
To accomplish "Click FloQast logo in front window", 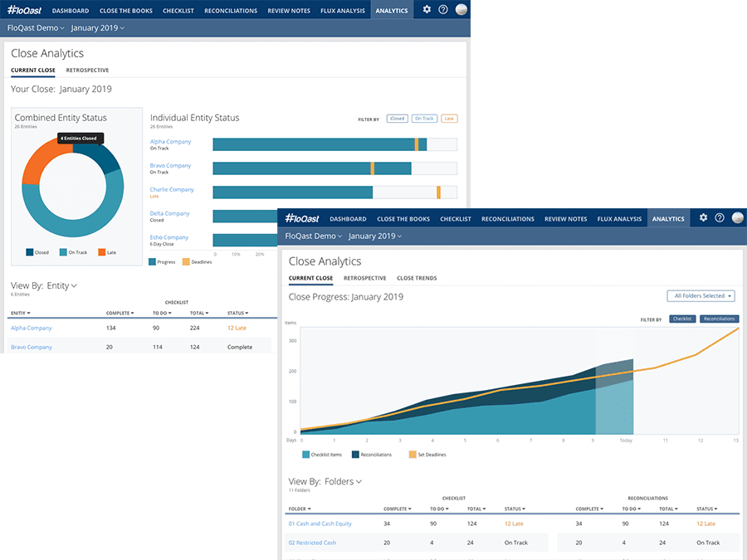I will coord(301,218).
